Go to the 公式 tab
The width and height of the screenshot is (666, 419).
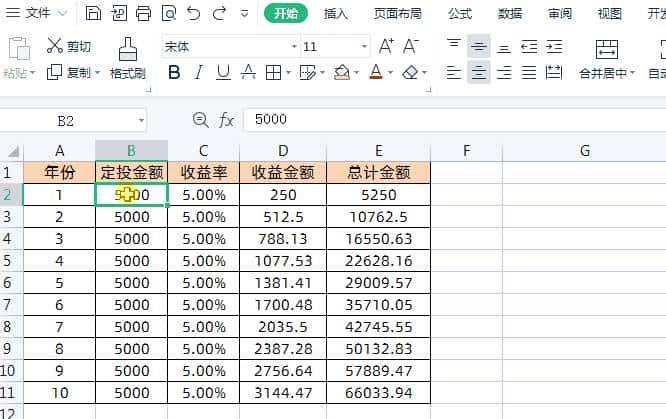[460, 14]
